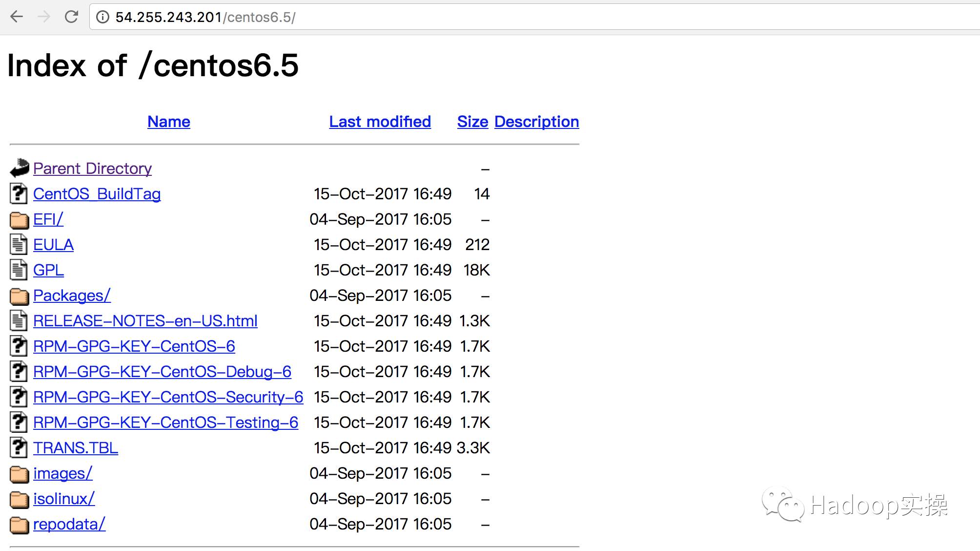Click the browser back arrow button
The height and width of the screenshot is (551, 980).
(x=17, y=17)
